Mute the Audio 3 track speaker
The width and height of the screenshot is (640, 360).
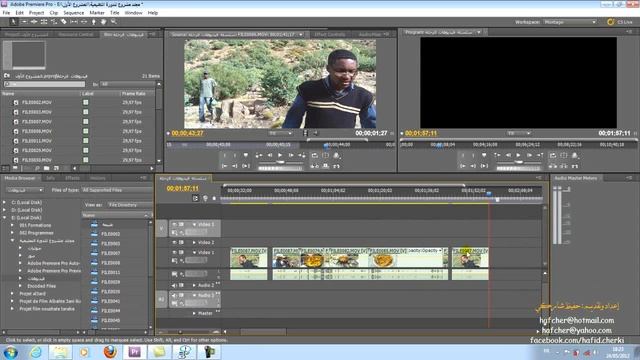174,295
